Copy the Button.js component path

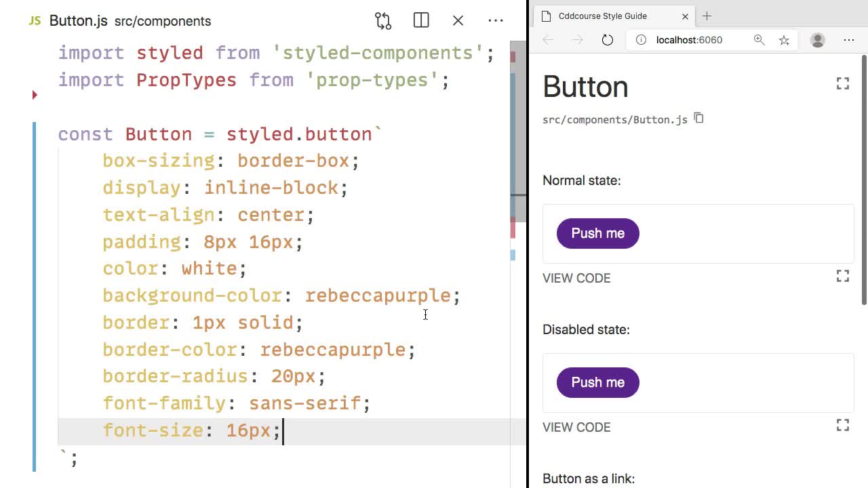click(698, 118)
